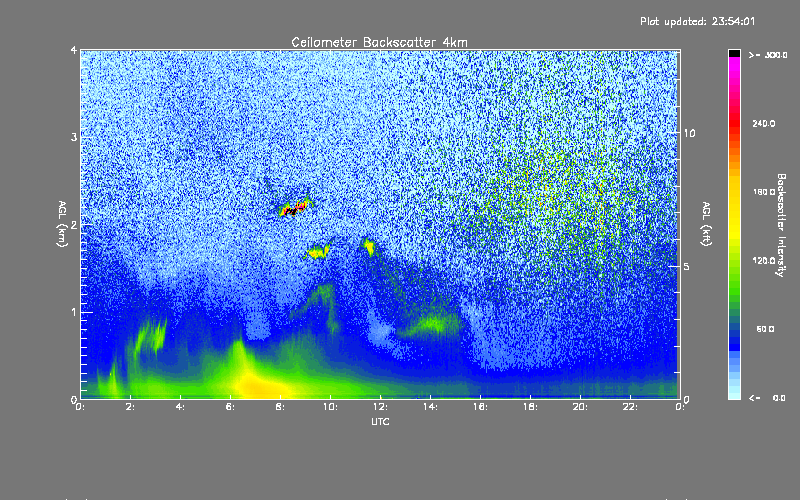Click the '5' tick on the kft axis
Viewport: 800px width, 500px height.
(687, 266)
